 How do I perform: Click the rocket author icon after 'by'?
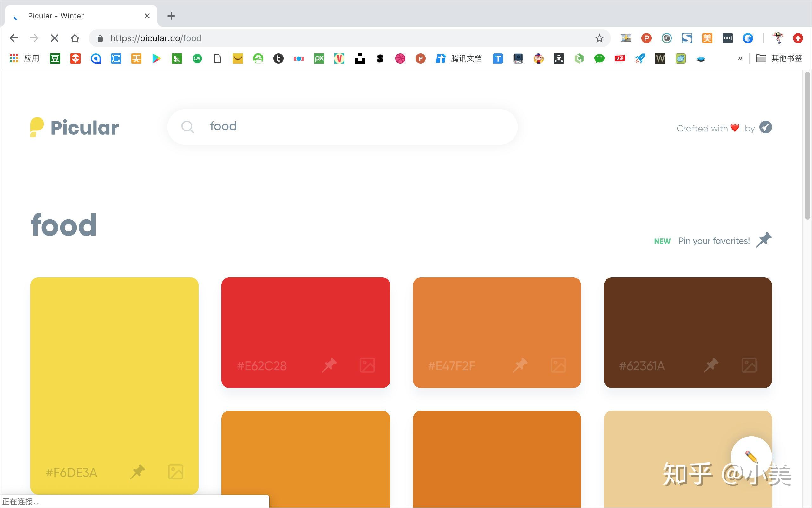click(x=766, y=127)
